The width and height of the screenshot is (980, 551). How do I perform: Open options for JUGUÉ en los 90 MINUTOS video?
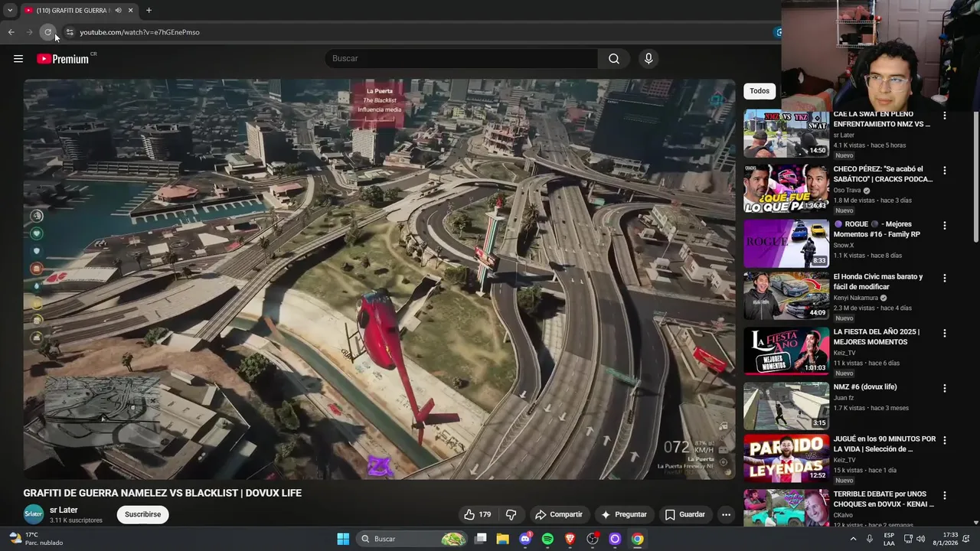click(944, 441)
